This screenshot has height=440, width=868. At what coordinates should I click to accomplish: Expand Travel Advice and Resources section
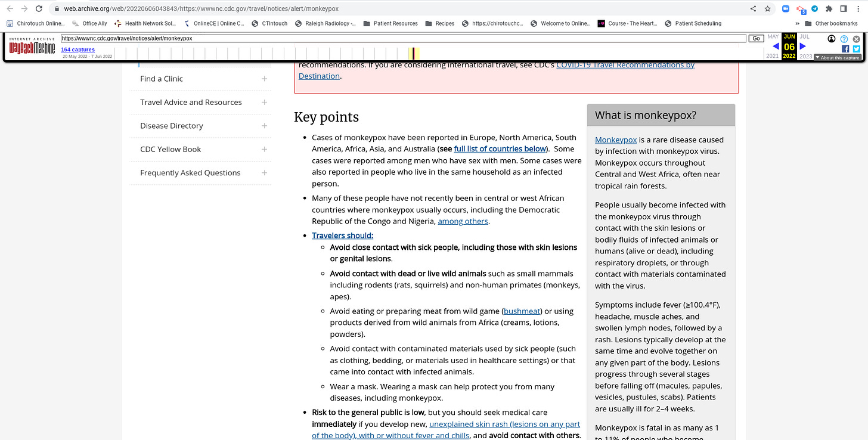tap(264, 103)
